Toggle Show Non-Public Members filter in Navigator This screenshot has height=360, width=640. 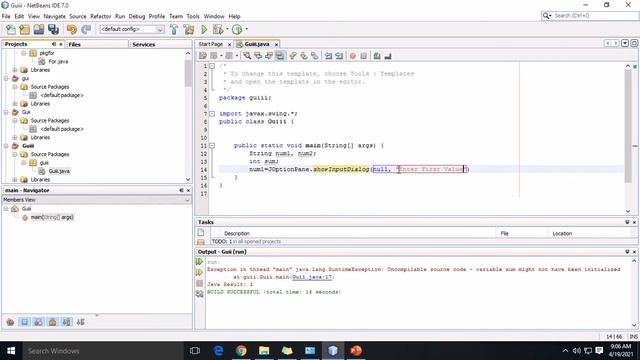point(52,322)
